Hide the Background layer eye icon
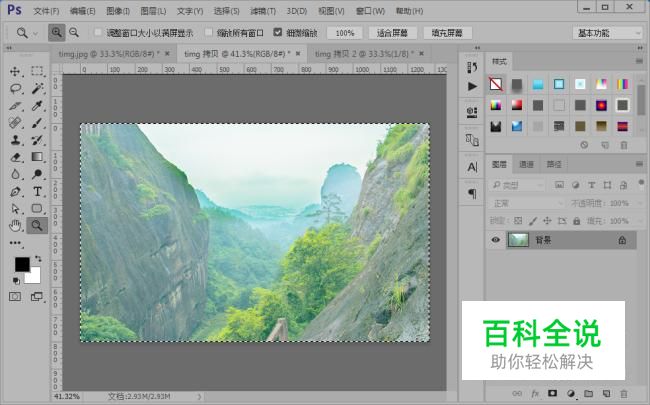The image size is (650, 405). [x=495, y=240]
